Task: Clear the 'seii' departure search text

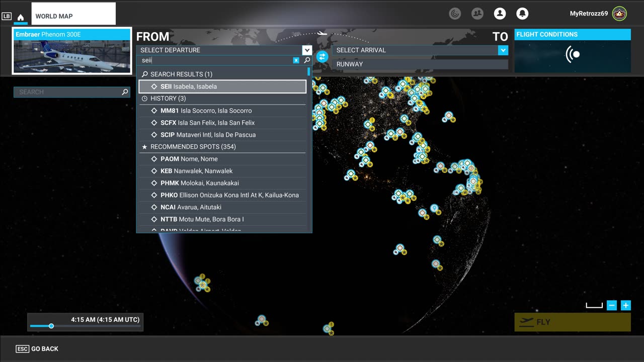Action: pos(296,60)
